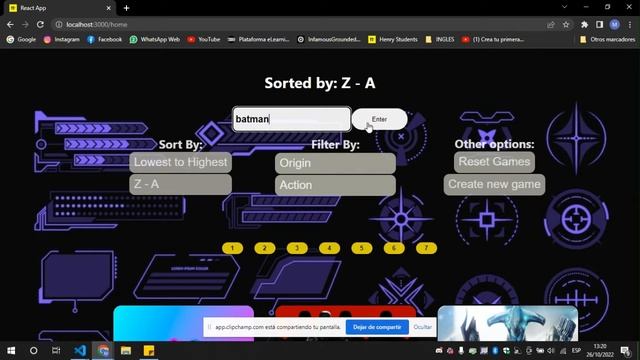The height and width of the screenshot is (360, 640).
Task: Open the Origin filter dropdown
Action: click(x=335, y=163)
